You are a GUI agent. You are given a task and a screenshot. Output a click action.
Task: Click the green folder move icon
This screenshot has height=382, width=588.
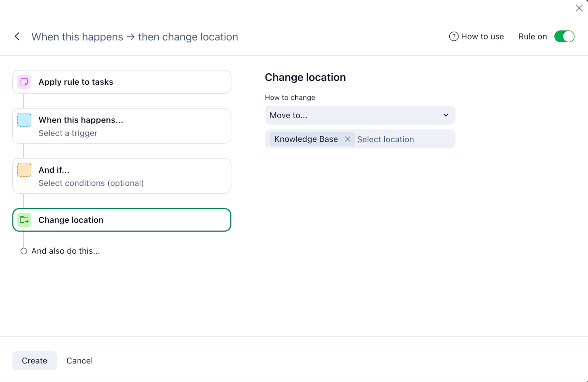point(24,220)
